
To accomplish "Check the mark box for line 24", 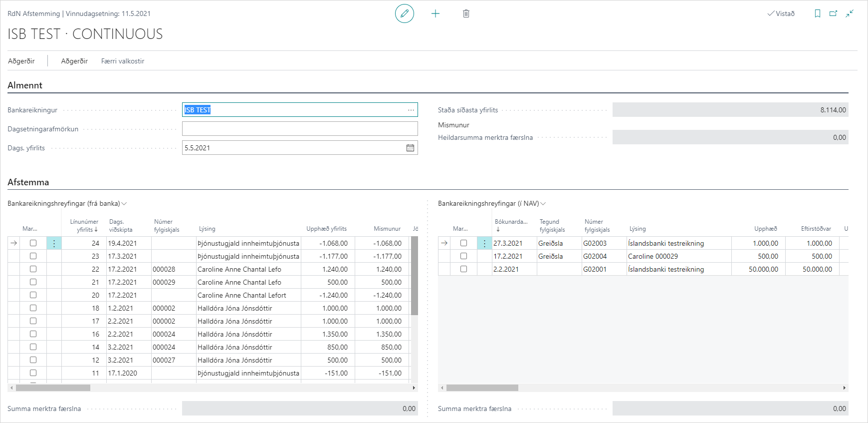I will click(x=33, y=243).
